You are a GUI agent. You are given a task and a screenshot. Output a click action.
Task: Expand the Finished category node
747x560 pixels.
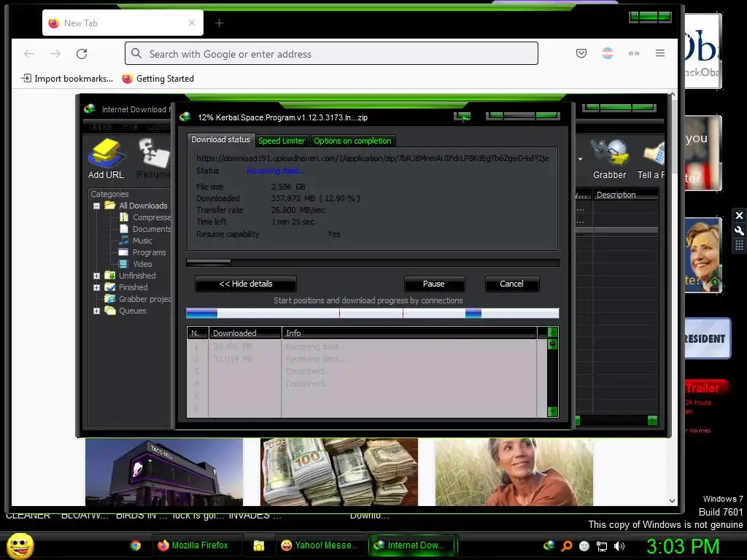click(x=97, y=287)
